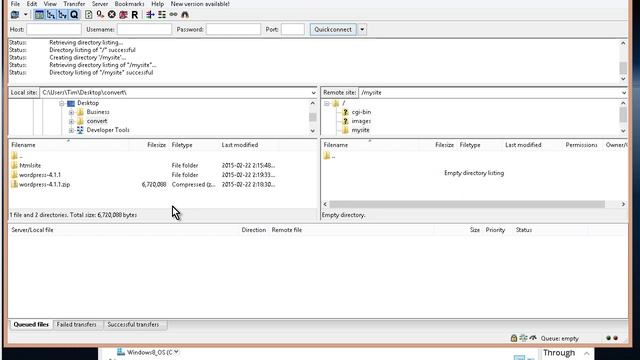
Task: Toggle directory comparison
Action: click(162, 15)
